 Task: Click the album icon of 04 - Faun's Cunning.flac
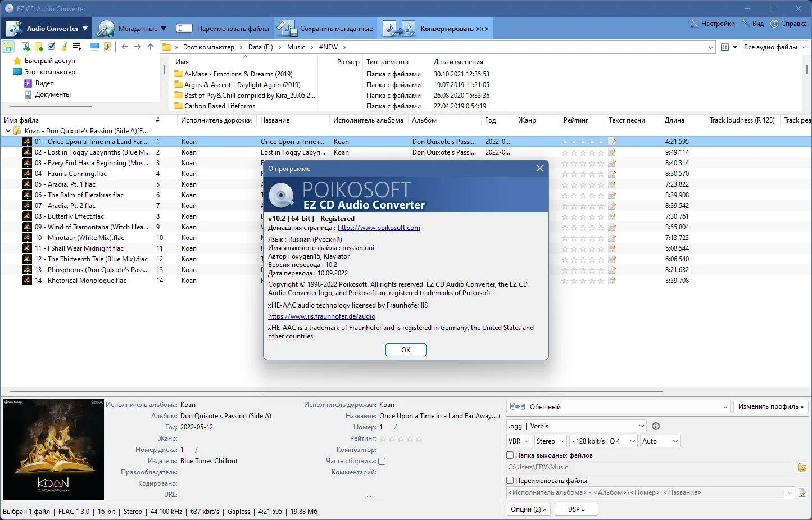(x=27, y=174)
